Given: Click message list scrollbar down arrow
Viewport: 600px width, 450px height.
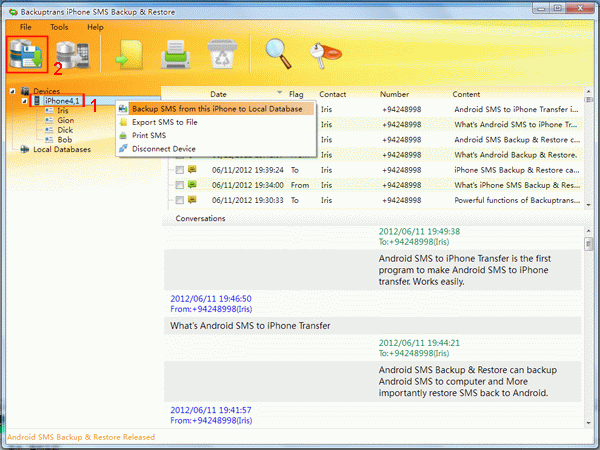Looking at the screenshot, I should pyautogui.click(x=589, y=205).
